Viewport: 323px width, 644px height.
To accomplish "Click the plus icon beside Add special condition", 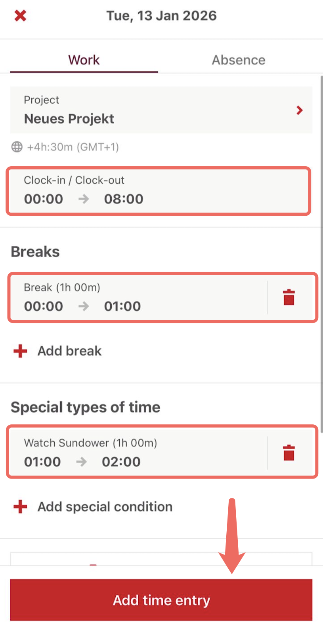I will coord(20,507).
